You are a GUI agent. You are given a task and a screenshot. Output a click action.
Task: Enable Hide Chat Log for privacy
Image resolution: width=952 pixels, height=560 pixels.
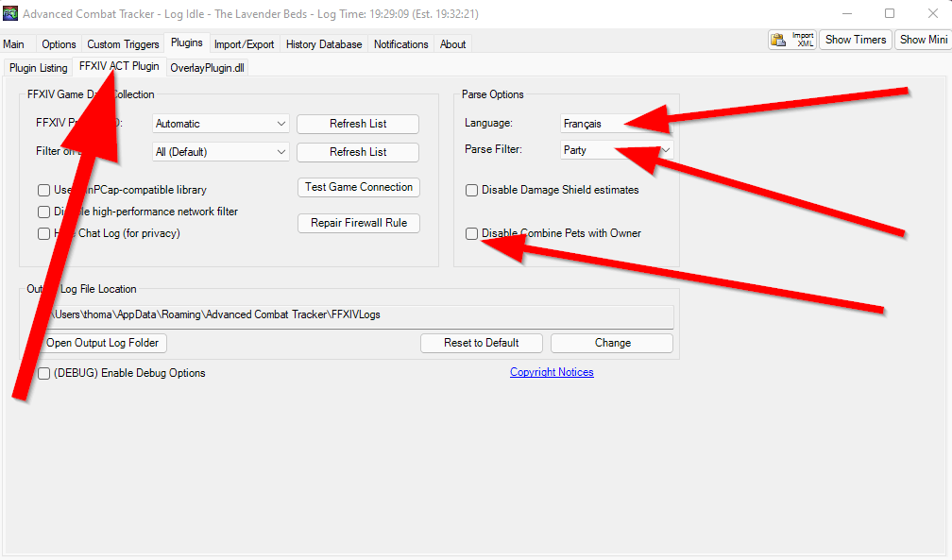43,234
